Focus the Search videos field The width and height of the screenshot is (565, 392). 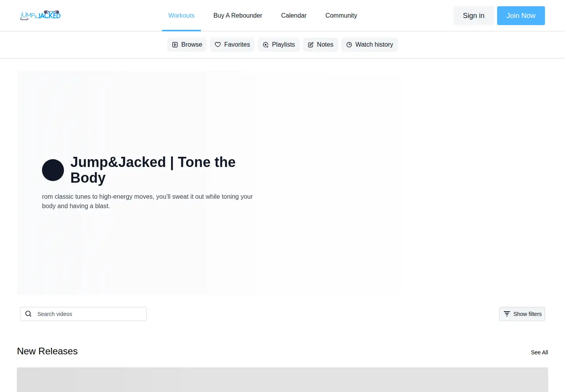tap(83, 314)
